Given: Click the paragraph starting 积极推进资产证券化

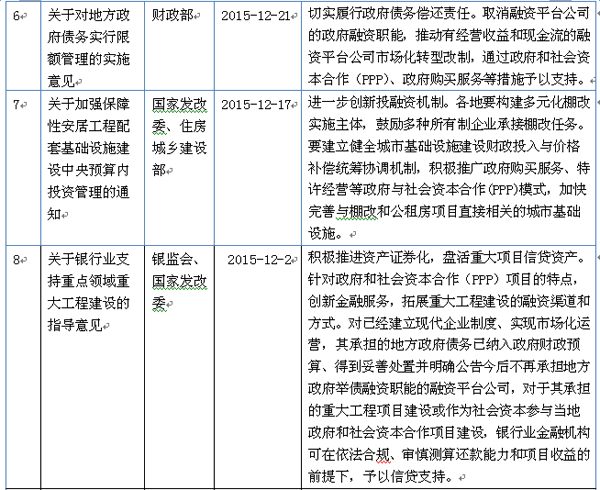Looking at the screenshot, I should pos(449,367).
